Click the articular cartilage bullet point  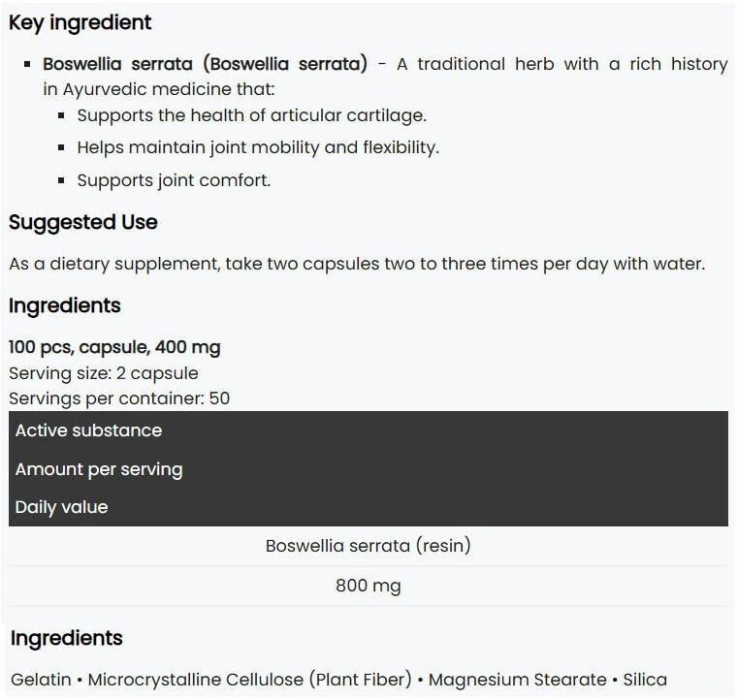(x=251, y=115)
